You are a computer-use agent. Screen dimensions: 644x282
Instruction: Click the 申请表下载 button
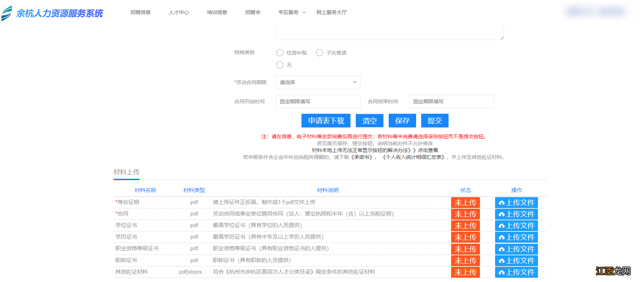click(x=326, y=121)
